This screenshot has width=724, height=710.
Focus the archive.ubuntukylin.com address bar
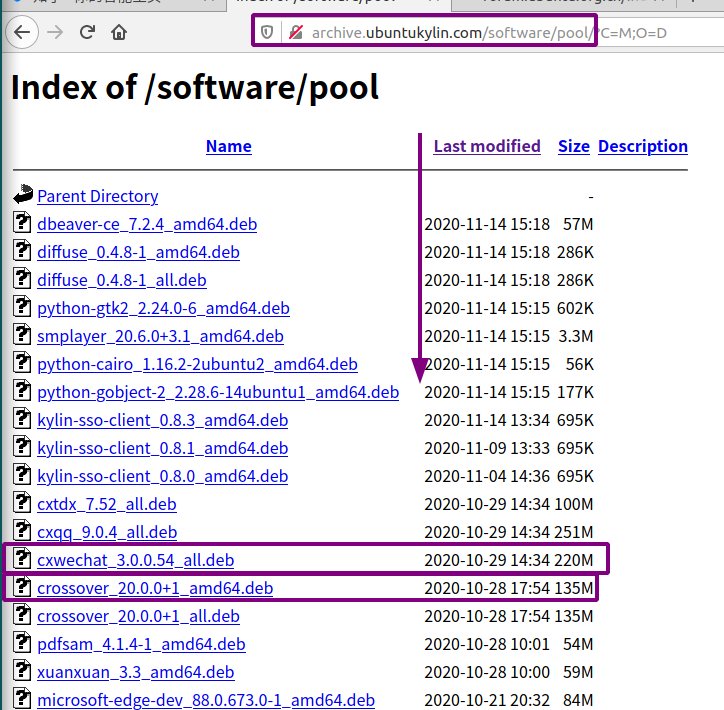(489, 33)
